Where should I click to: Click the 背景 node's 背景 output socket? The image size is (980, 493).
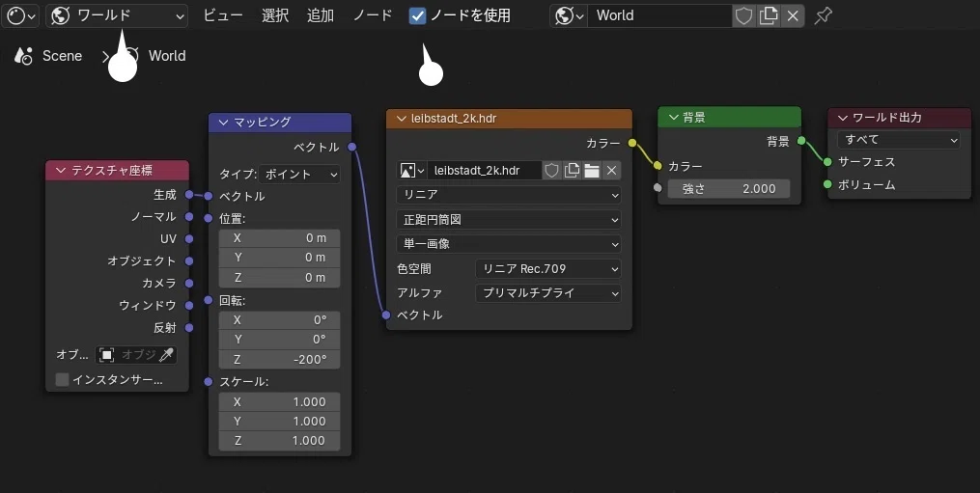tap(801, 141)
